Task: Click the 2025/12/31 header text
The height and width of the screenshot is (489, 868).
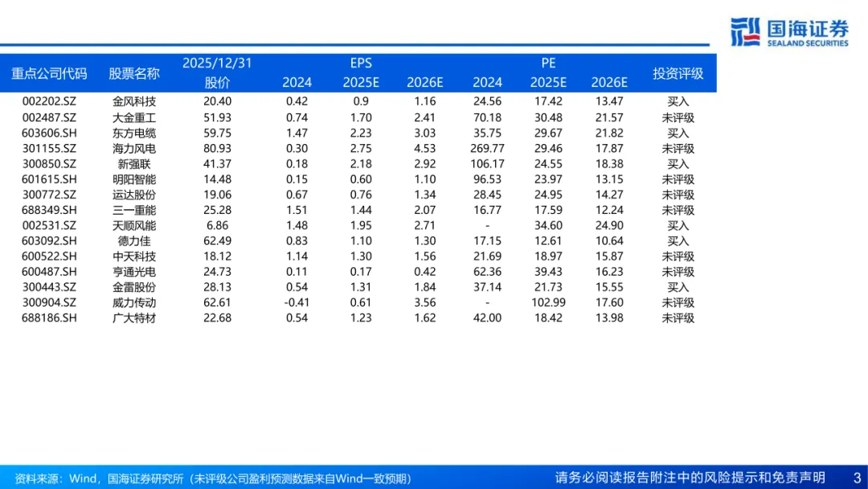Action: pyautogui.click(x=217, y=63)
